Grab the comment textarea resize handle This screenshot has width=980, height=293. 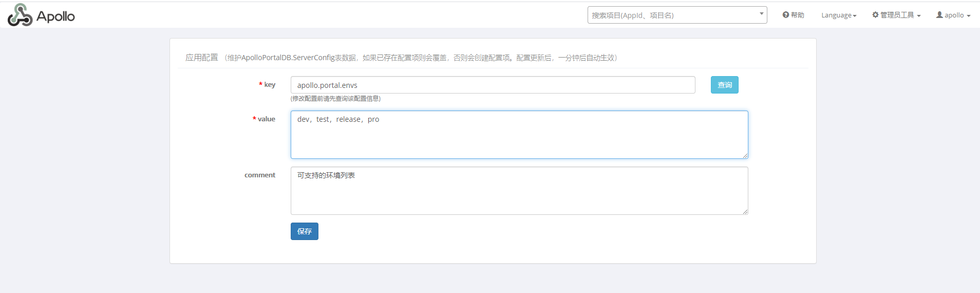click(x=745, y=211)
